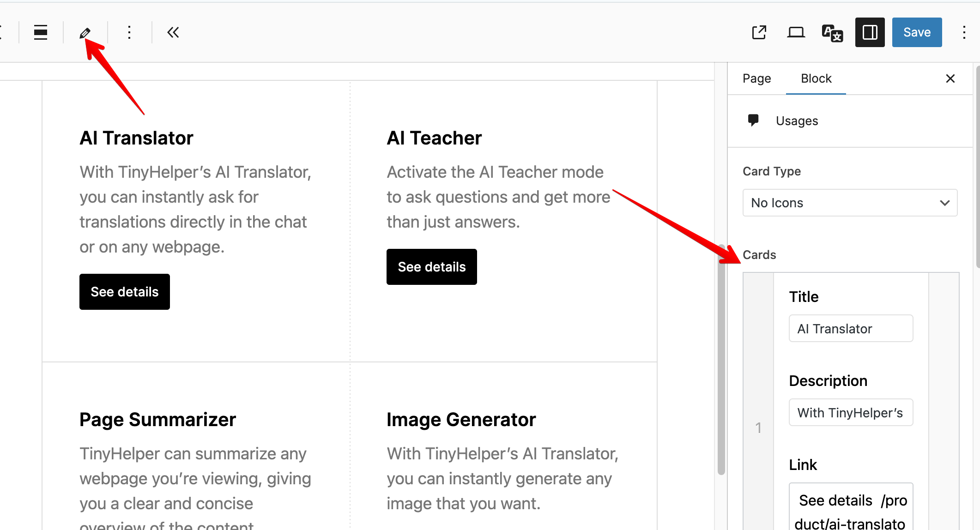Image resolution: width=980 pixels, height=530 pixels.
Task: Switch to the Page tab
Action: click(756, 78)
